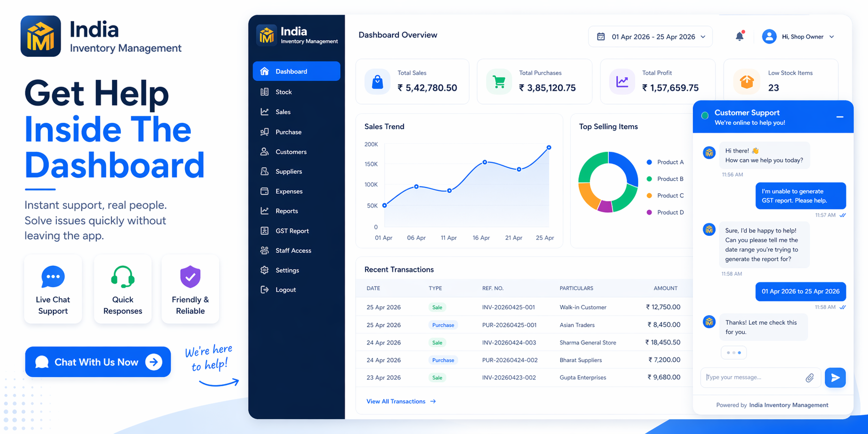868x434 pixels.
Task: Click the Friendly & Reliable card
Action: 190,289
